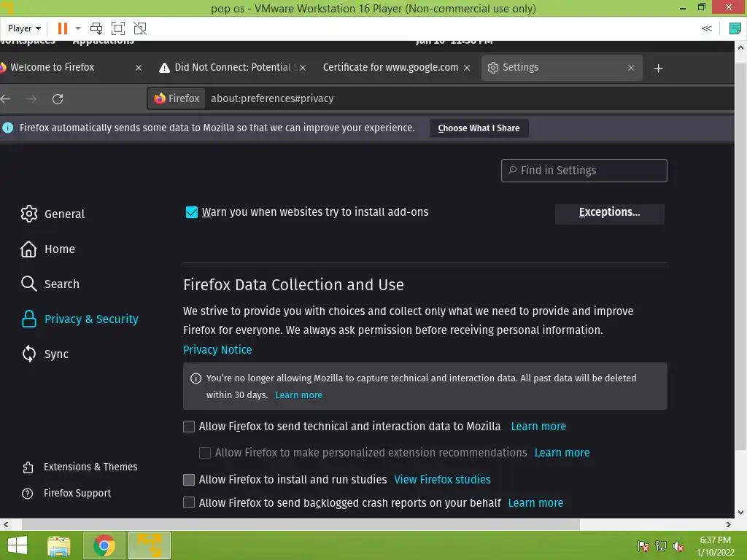This screenshot has width=747, height=560.
Task: Send Ctrl+Alt+Del to the virtual machine
Action: tap(96, 28)
